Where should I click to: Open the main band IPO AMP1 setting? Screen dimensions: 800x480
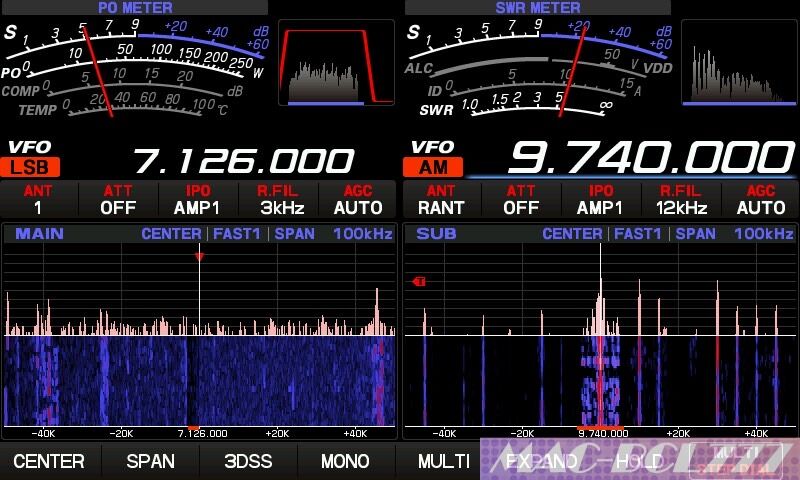[x=197, y=199]
